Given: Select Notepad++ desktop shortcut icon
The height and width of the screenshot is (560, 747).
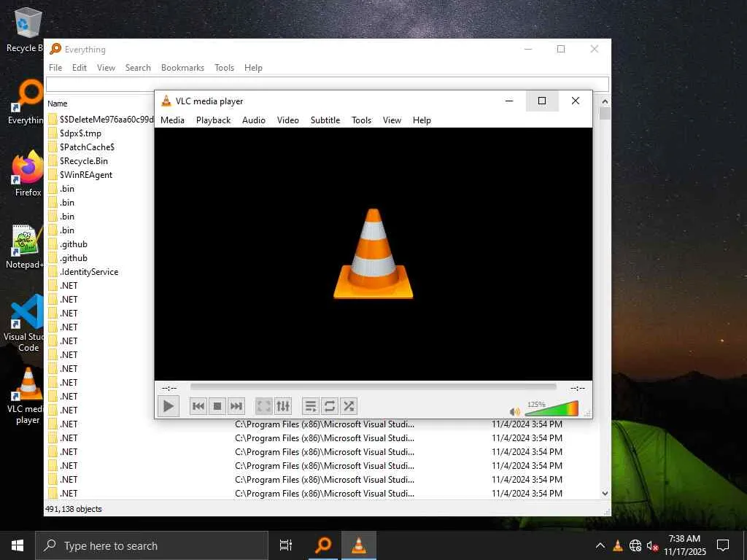Looking at the screenshot, I should click(26, 246).
